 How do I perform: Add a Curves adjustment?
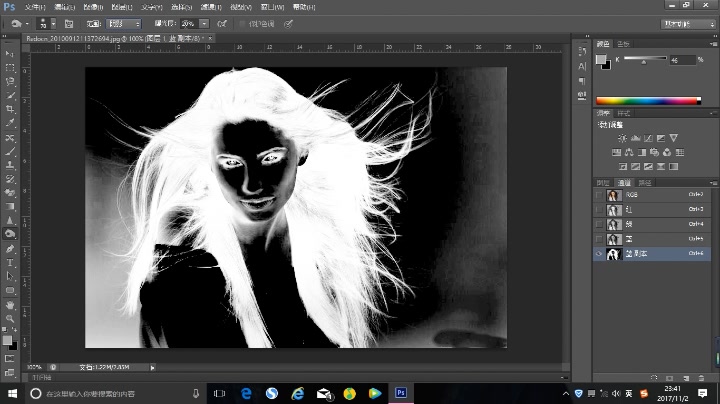click(x=648, y=138)
